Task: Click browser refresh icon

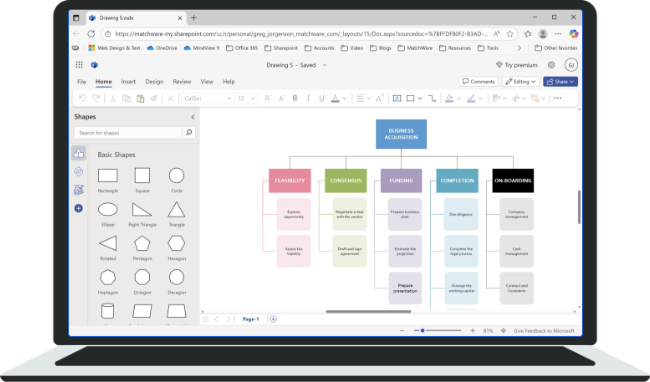Action: click(x=91, y=34)
